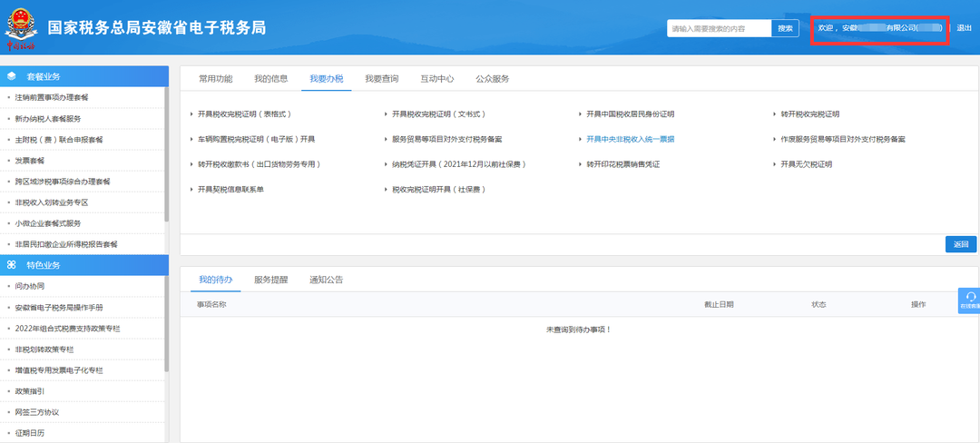
Task: Open the 互动中心 tab
Action: (436, 79)
